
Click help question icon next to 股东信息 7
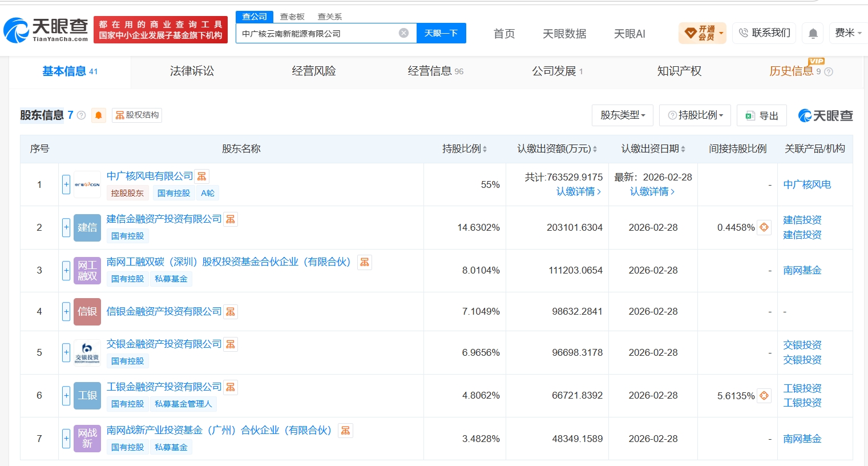click(x=81, y=115)
